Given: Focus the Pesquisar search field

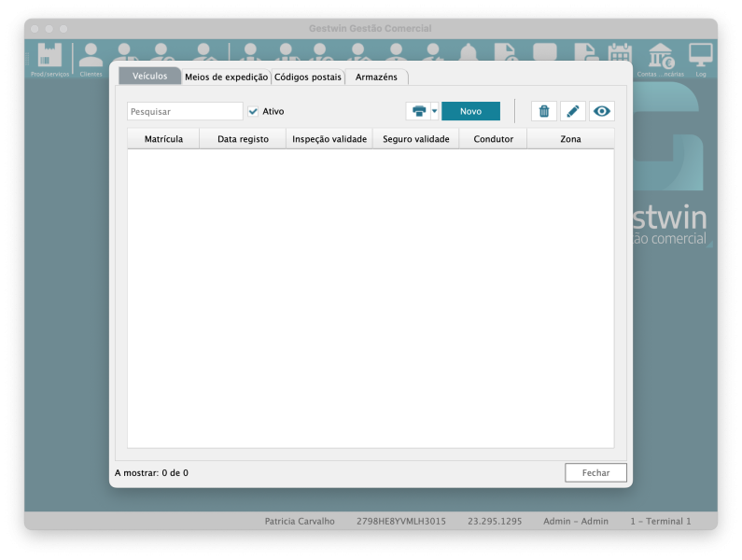Looking at the screenshot, I should tap(185, 111).
